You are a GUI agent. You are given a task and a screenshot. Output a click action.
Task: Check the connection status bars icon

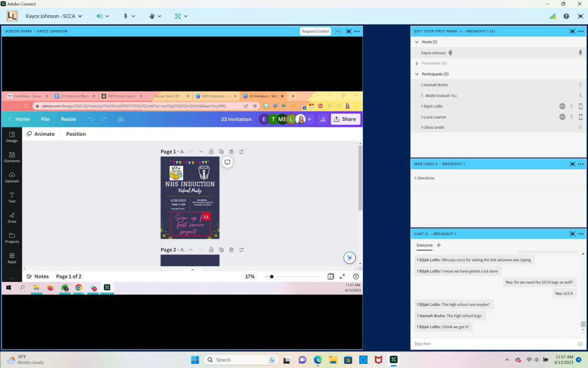click(x=553, y=16)
